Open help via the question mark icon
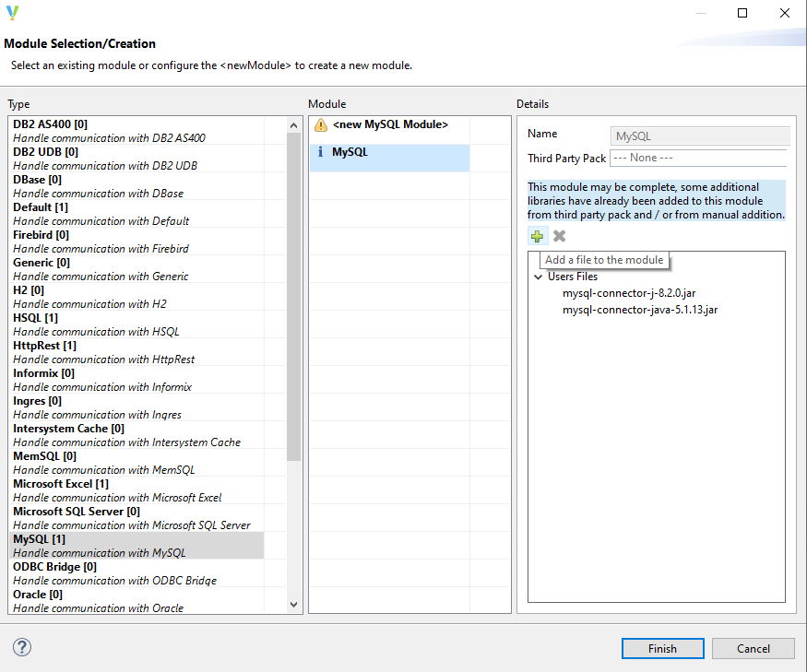Viewport: 807px width, 672px height. click(x=20, y=647)
